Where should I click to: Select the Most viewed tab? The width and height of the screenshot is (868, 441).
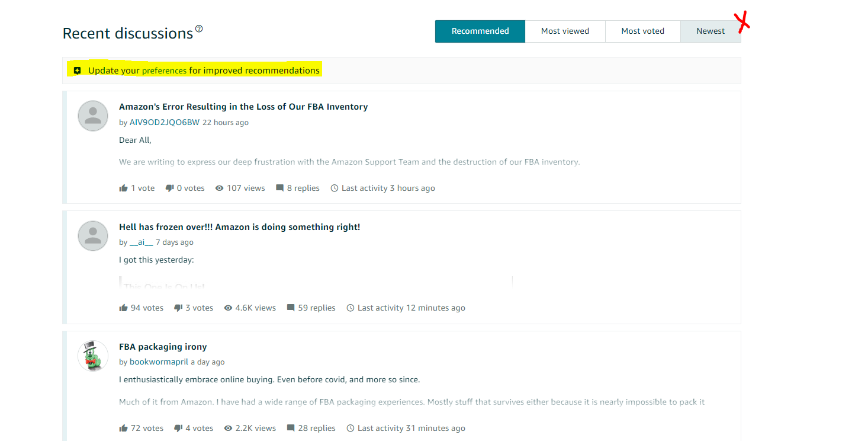pos(565,31)
